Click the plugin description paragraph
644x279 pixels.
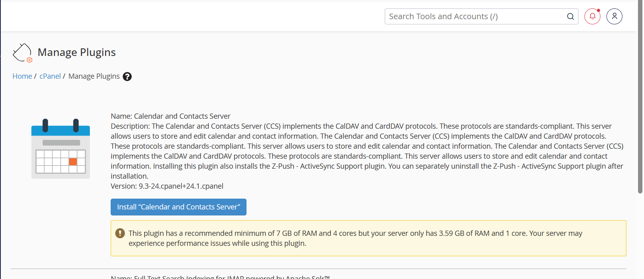click(x=367, y=151)
